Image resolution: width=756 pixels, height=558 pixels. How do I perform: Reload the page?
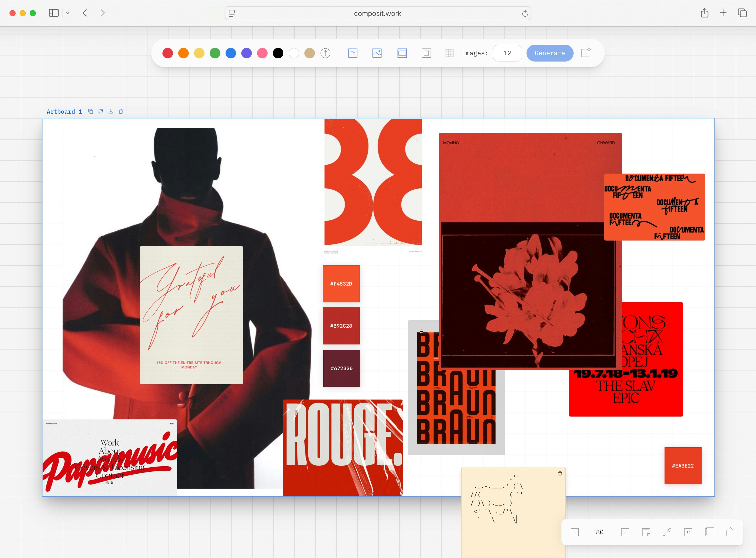pos(525,13)
